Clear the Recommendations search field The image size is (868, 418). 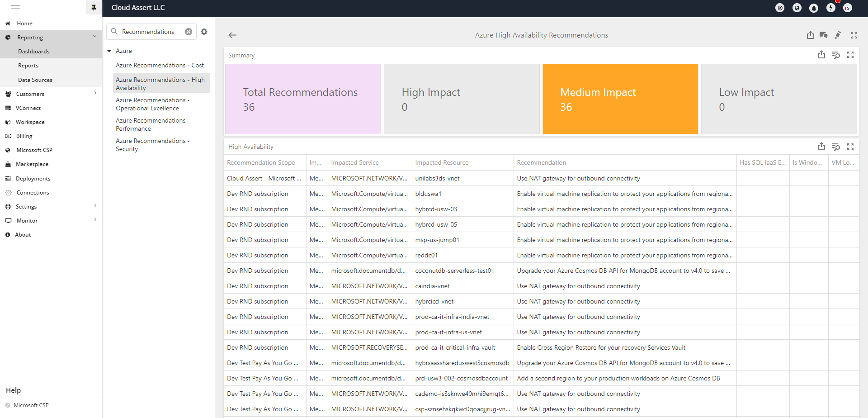[x=189, y=32]
